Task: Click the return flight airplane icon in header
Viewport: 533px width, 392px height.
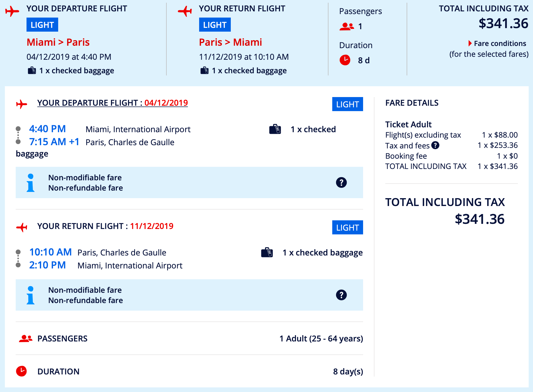Action: tap(185, 11)
